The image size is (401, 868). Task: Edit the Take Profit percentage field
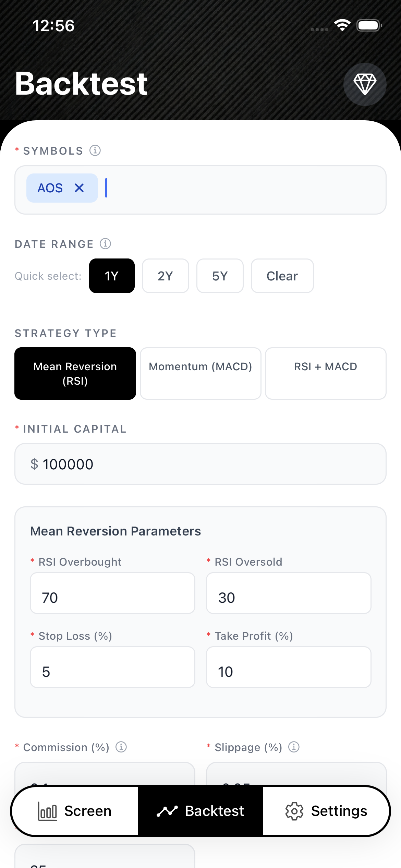click(289, 667)
